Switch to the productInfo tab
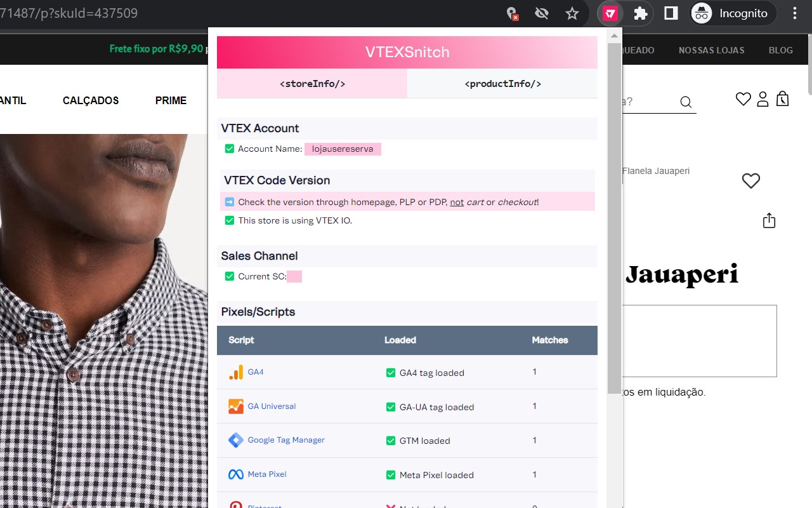This screenshot has width=812, height=508. point(502,83)
